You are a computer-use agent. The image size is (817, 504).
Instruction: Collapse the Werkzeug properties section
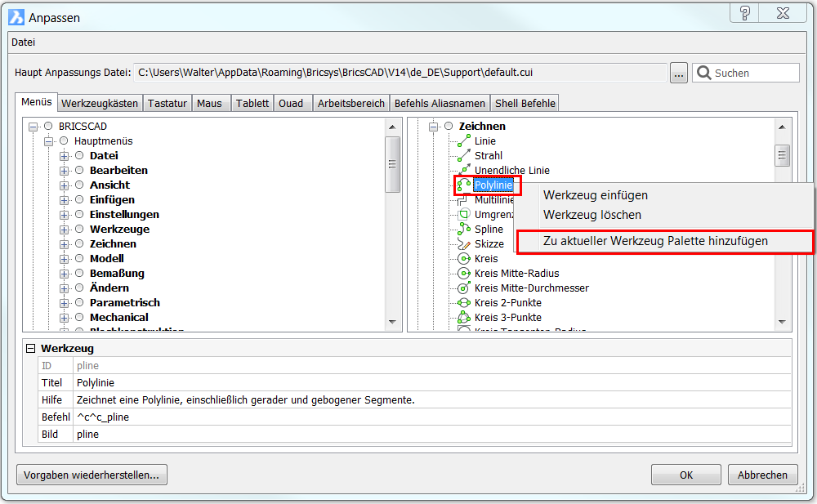tap(31, 349)
